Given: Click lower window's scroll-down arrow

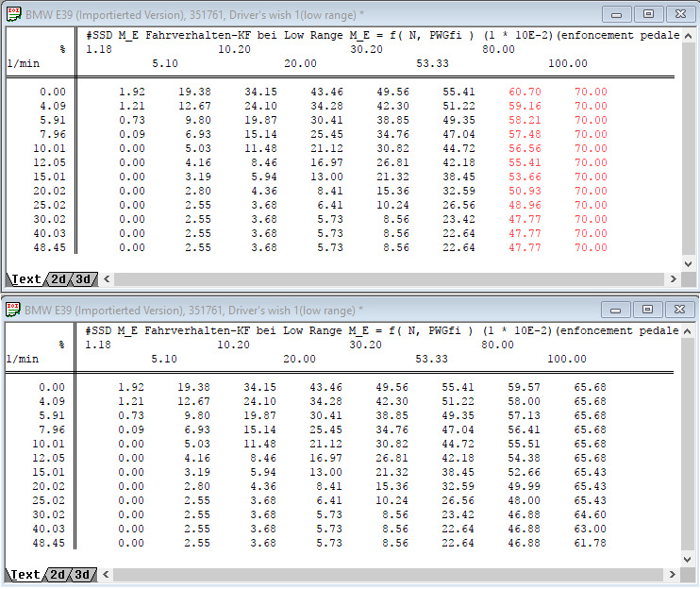Looking at the screenshot, I should pos(688,559).
